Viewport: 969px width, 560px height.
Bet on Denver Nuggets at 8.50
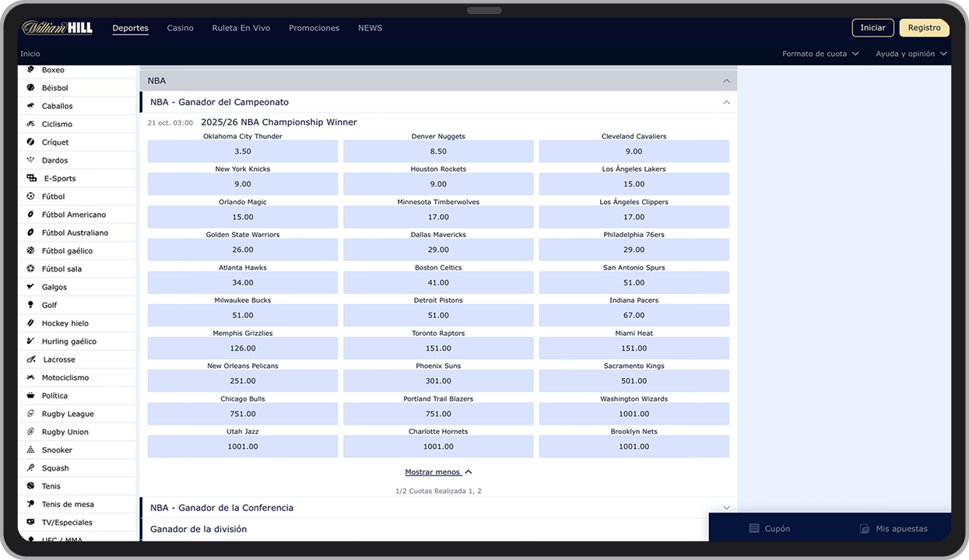click(x=438, y=152)
